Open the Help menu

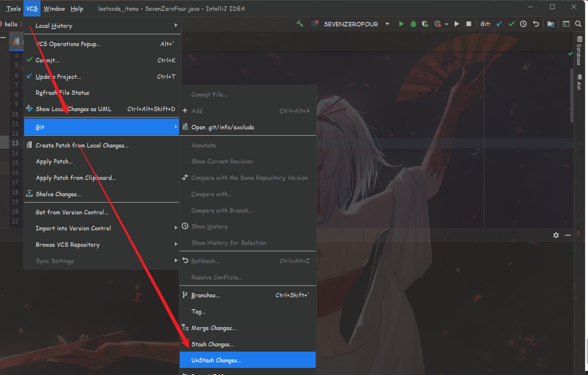point(77,9)
